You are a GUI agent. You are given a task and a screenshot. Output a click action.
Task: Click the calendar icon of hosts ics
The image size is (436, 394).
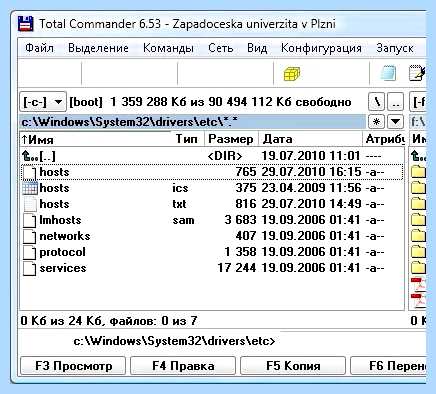[x=30, y=188]
